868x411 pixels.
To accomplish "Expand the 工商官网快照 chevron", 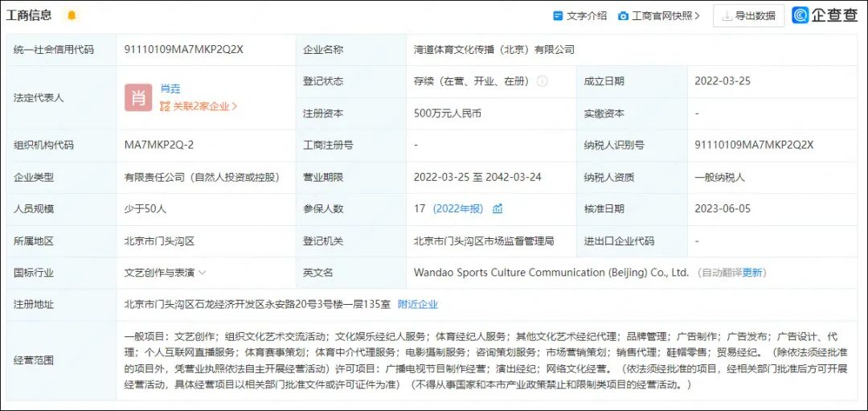I will point(697,15).
